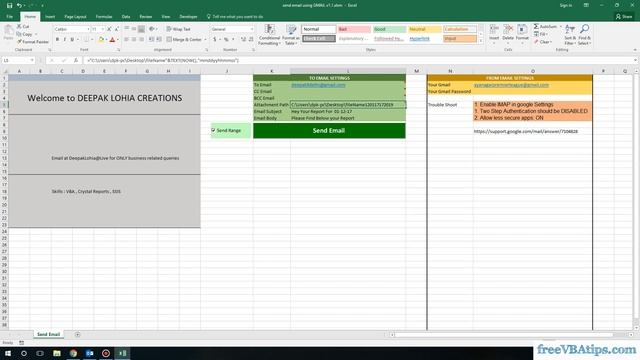Apply bold formatting with the B icon
The height and width of the screenshot is (360, 640).
click(x=57, y=40)
